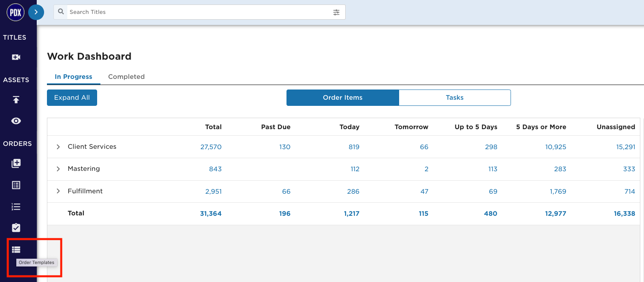Click the PDX logo icon
This screenshot has width=644, height=282.
point(16,12)
